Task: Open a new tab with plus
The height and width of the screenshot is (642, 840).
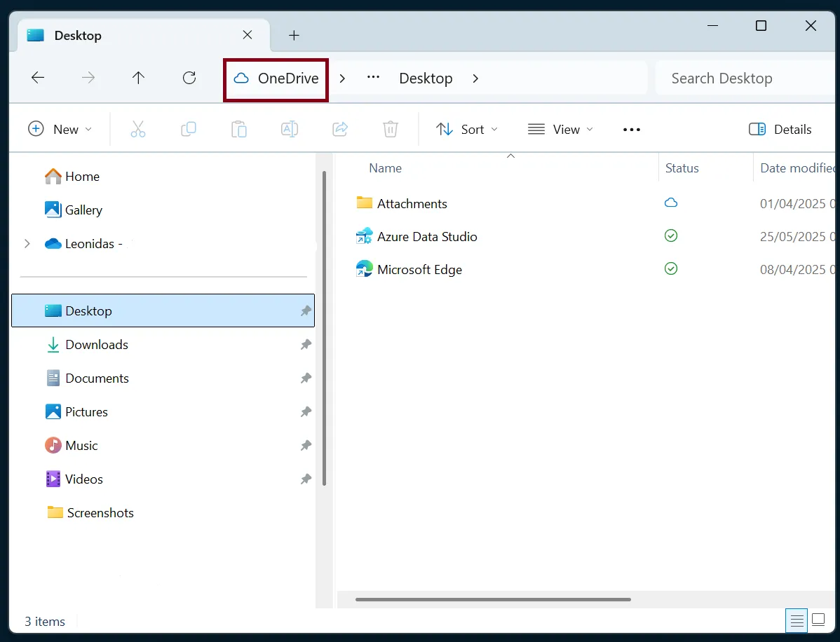Action: (294, 35)
